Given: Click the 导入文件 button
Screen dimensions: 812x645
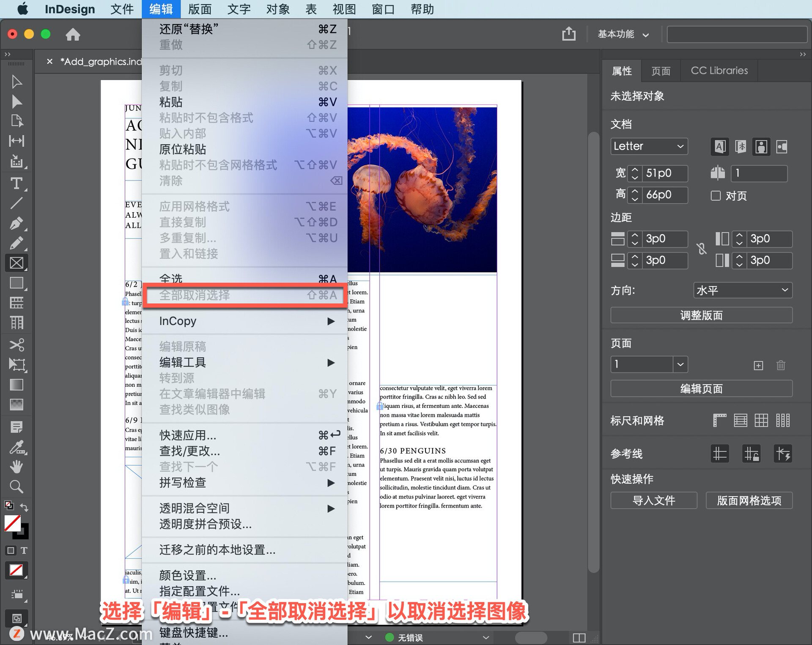Looking at the screenshot, I should (x=653, y=500).
